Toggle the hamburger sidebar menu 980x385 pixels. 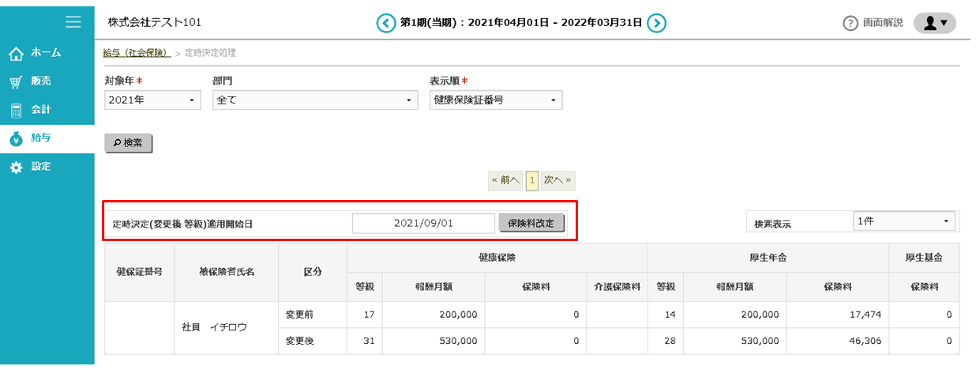(73, 22)
